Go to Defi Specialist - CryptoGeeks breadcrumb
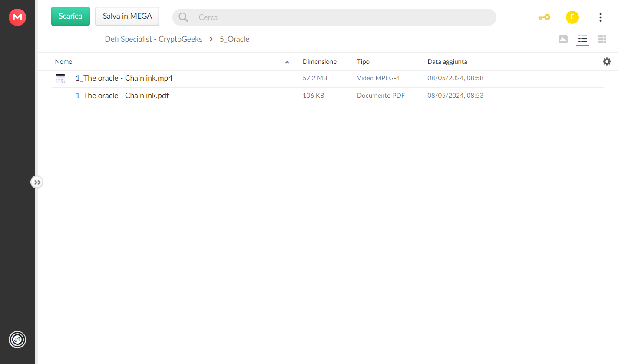The width and height of the screenshot is (618, 364). pos(154,39)
